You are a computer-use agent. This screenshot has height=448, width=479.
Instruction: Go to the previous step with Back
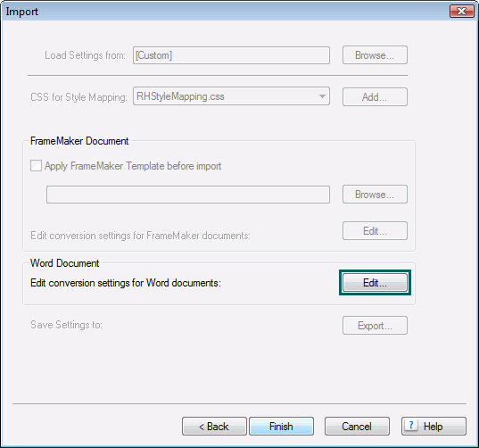[x=214, y=426]
